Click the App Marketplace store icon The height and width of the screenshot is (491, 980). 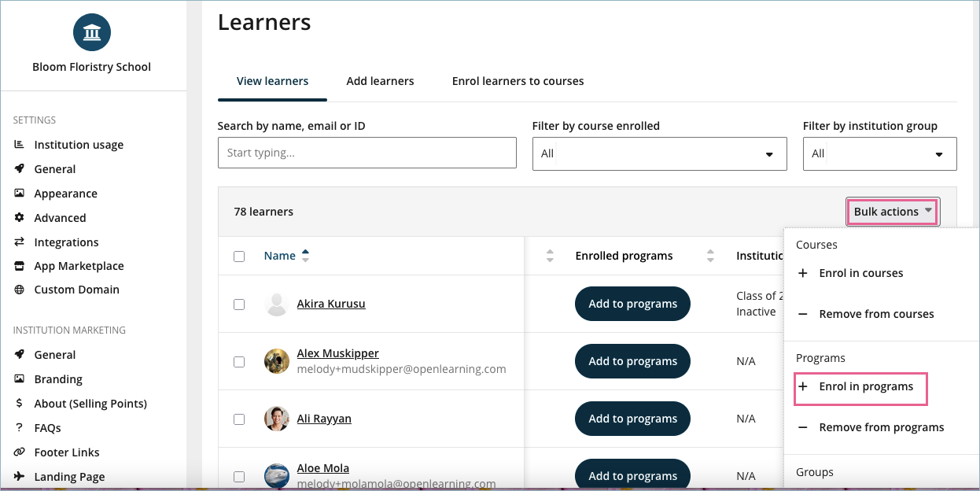[x=19, y=266]
